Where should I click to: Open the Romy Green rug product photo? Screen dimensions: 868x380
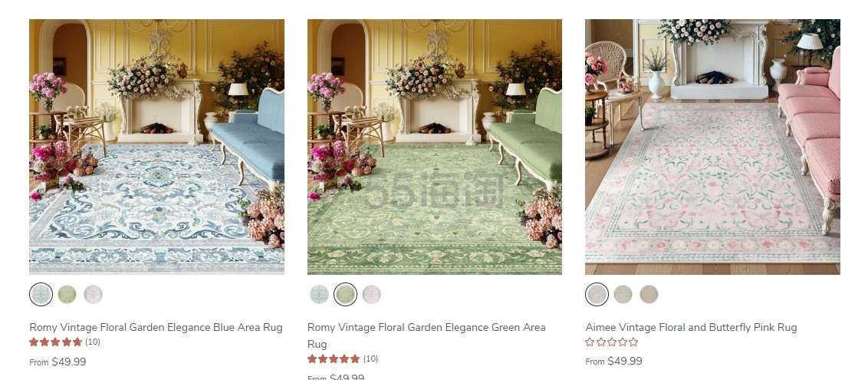coord(435,147)
